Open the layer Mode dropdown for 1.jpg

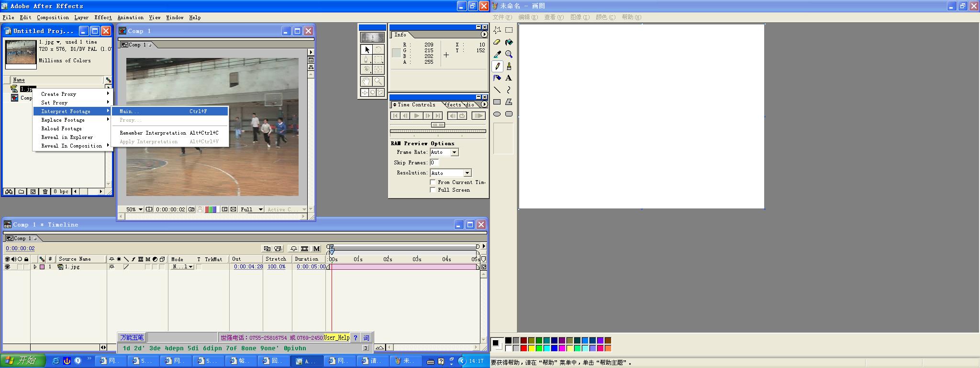click(183, 267)
